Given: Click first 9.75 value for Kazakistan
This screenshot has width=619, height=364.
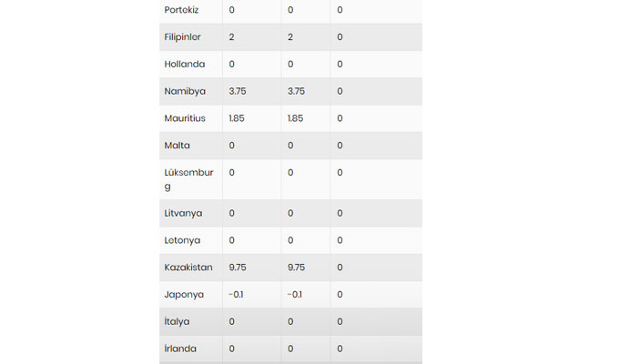Looking at the screenshot, I should 238,268.
